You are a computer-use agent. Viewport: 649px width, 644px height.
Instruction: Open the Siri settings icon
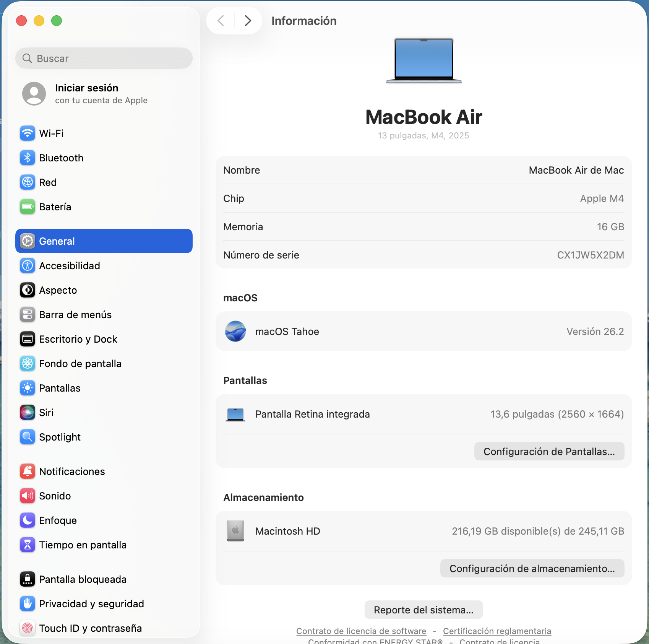(x=28, y=413)
